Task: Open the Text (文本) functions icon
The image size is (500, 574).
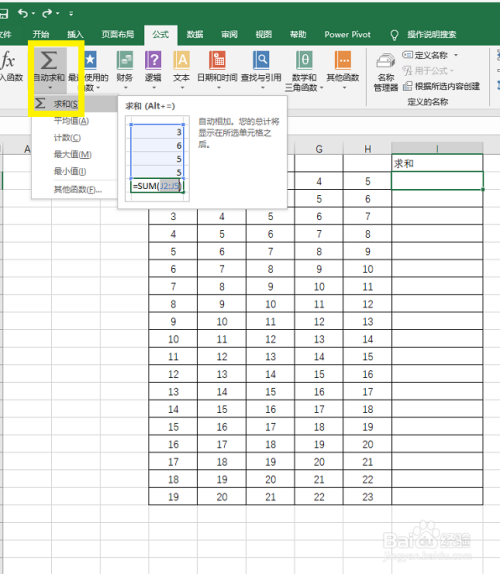Action: pos(182,60)
